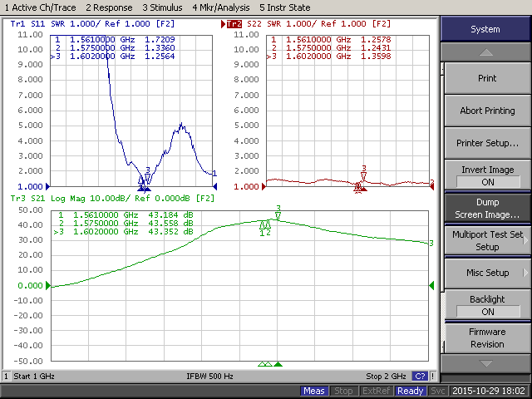532x399 pixels.
Task: Click the Tr1 marker 2 readout 1.3360
Action: pyautogui.click(x=160, y=48)
